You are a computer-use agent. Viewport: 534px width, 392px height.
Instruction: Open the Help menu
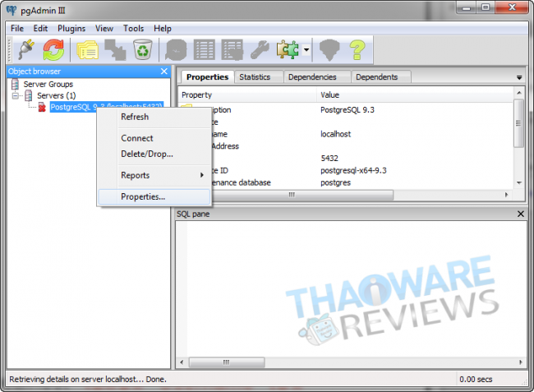click(163, 29)
